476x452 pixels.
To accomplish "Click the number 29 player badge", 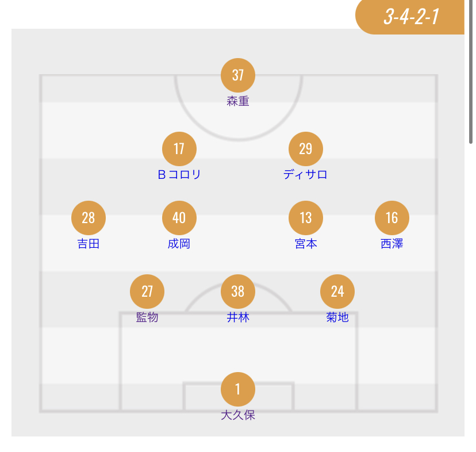I will pos(305,149).
